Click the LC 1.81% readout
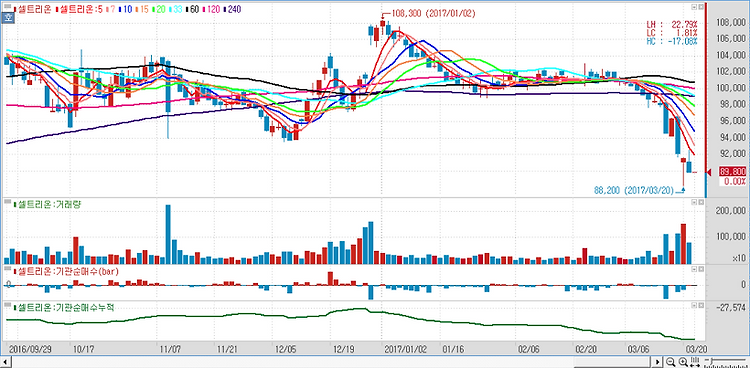750x368 pixels. point(672,33)
